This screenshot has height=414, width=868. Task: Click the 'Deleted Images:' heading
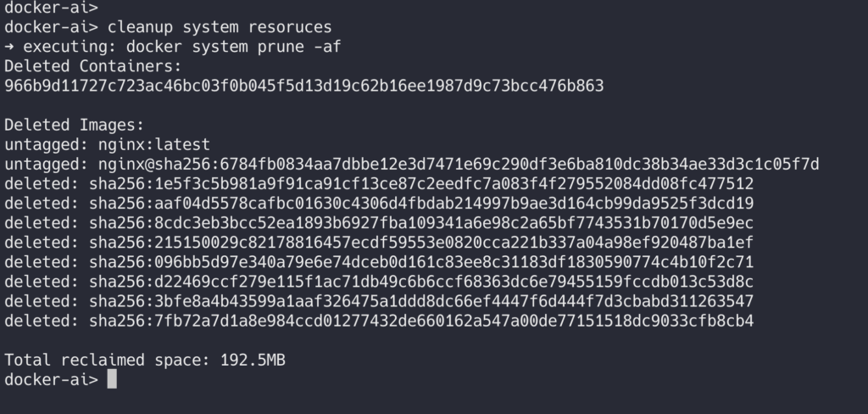75,126
